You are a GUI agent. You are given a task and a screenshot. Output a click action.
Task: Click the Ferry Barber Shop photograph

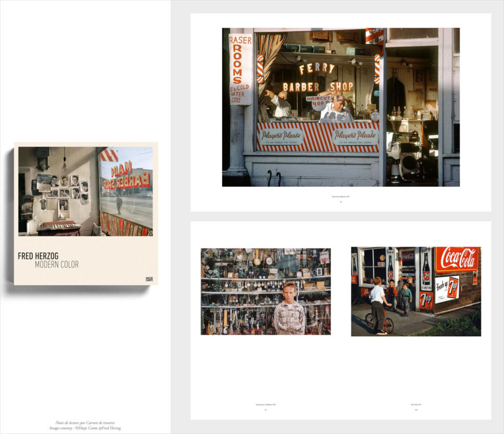(x=341, y=107)
